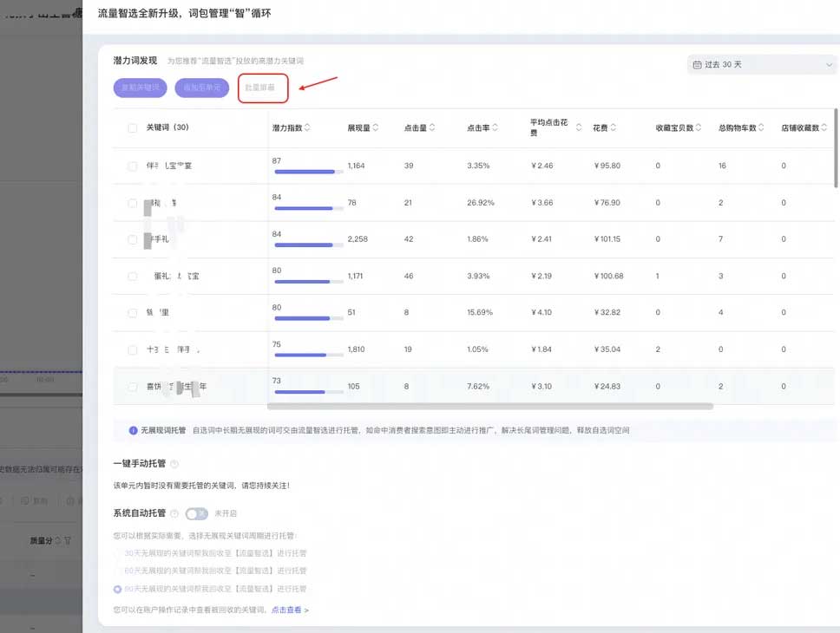Click the average cost cell ¥1.84
This screenshot has width=840, height=633.
pos(541,349)
